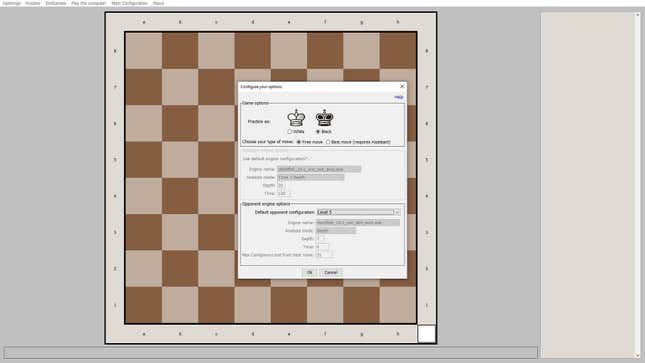This screenshot has height=363, width=645.
Task: Open the Main Configuration menu
Action: pos(130,3)
